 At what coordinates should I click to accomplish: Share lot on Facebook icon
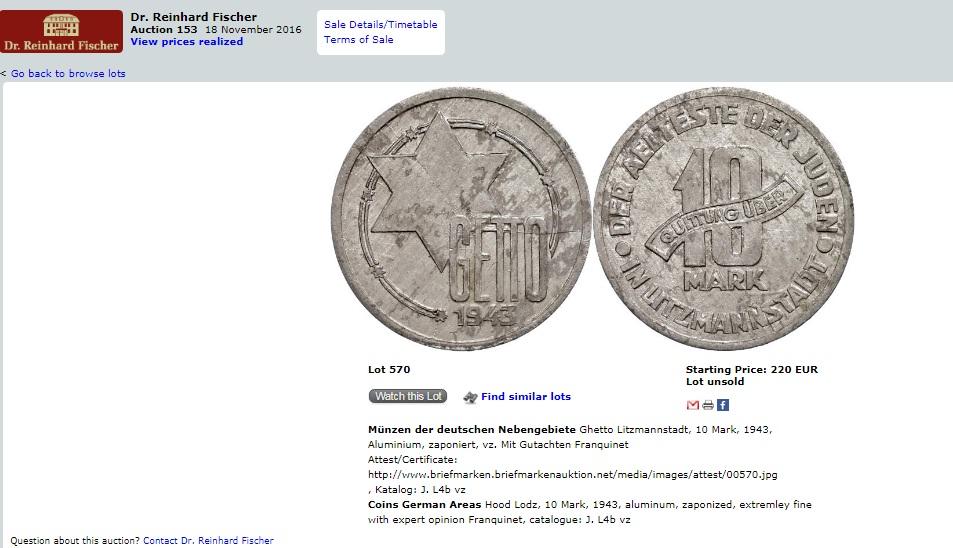(x=723, y=405)
